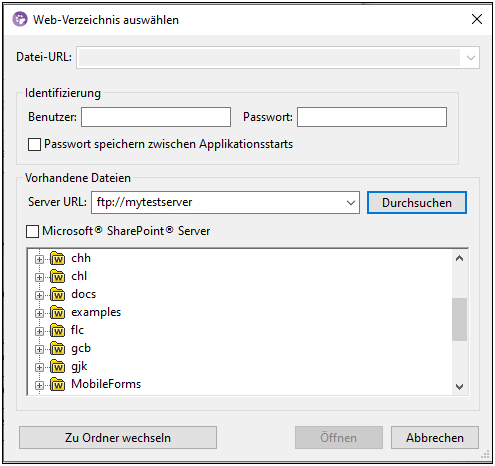Click the chh web folder icon
The height and width of the screenshot is (466, 495).
point(57,258)
